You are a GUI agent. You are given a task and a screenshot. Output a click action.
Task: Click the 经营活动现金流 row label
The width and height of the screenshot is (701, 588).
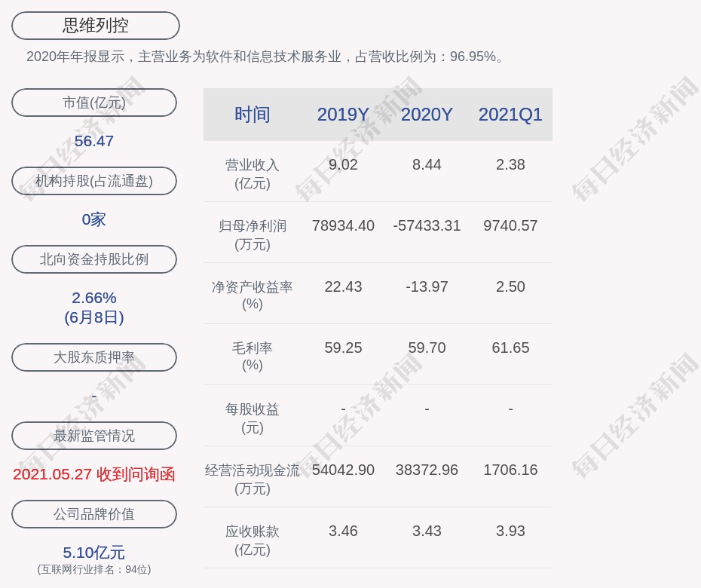(x=253, y=479)
